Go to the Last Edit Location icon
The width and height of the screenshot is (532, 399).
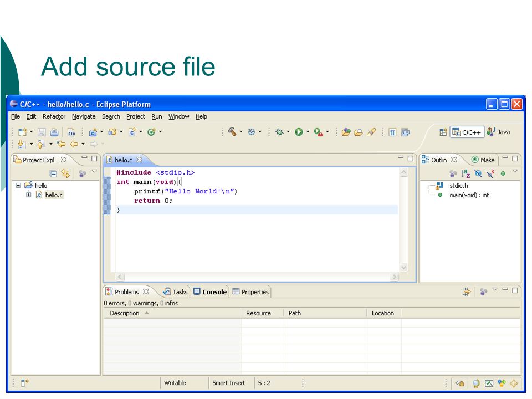tap(61, 144)
